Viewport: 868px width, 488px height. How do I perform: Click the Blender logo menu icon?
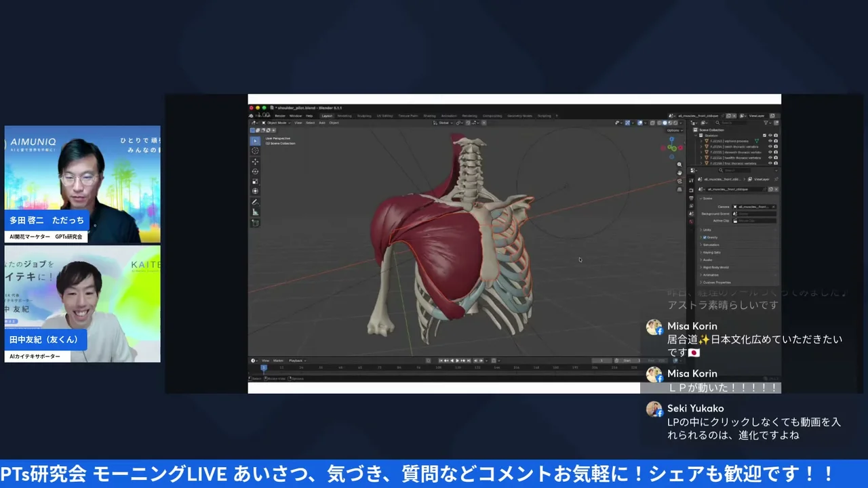(x=251, y=116)
